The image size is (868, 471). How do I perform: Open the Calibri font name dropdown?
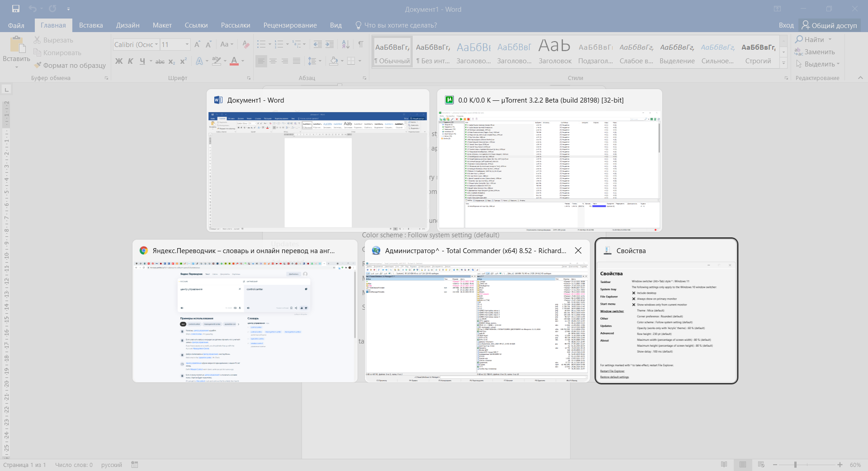[156, 44]
